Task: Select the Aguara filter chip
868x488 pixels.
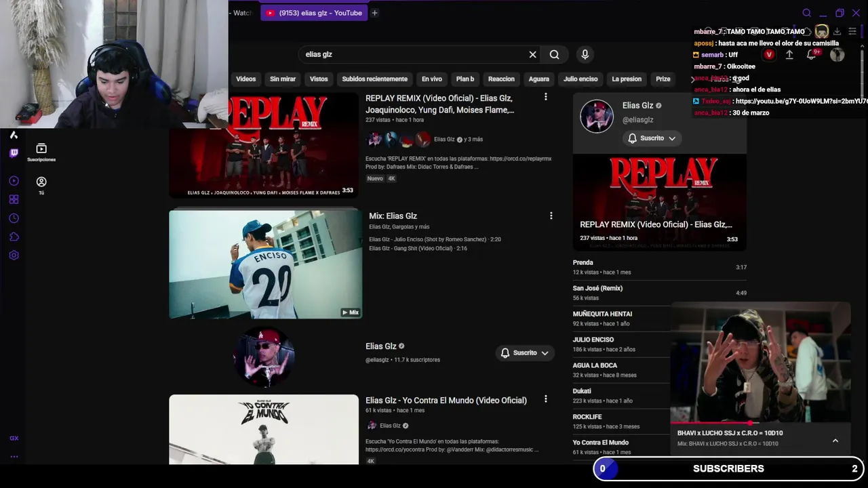Action: [538, 79]
